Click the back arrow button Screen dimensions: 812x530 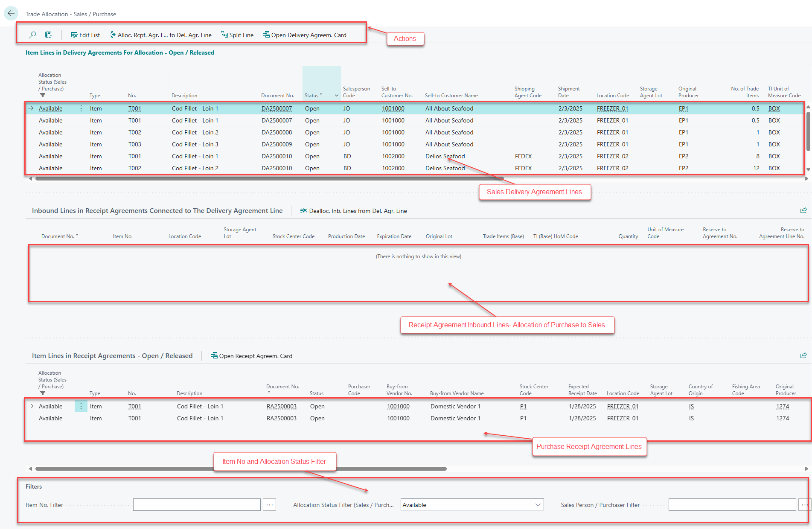(x=11, y=13)
